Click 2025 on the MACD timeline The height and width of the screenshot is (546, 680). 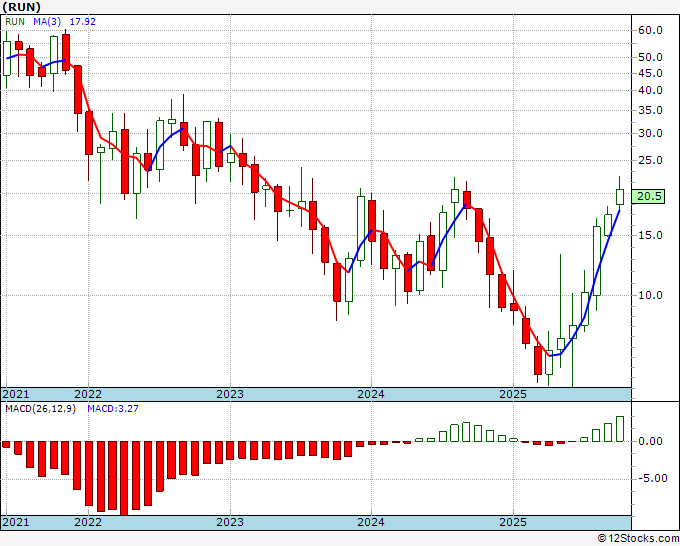513,522
